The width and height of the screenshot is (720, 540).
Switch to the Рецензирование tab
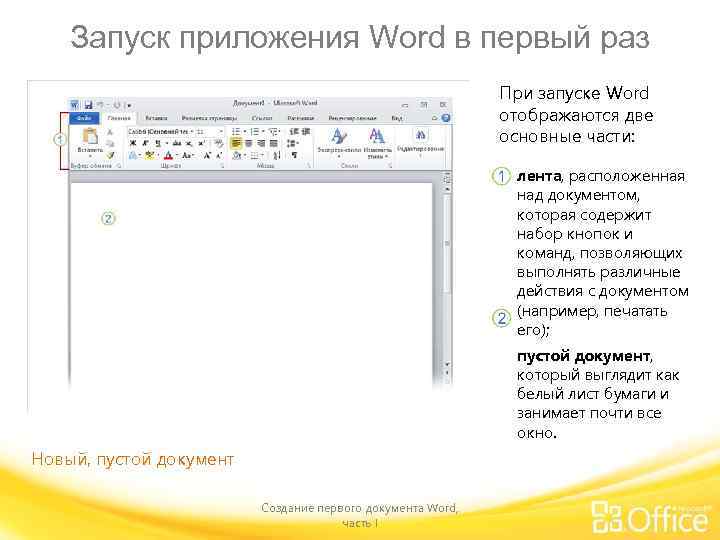point(352,118)
